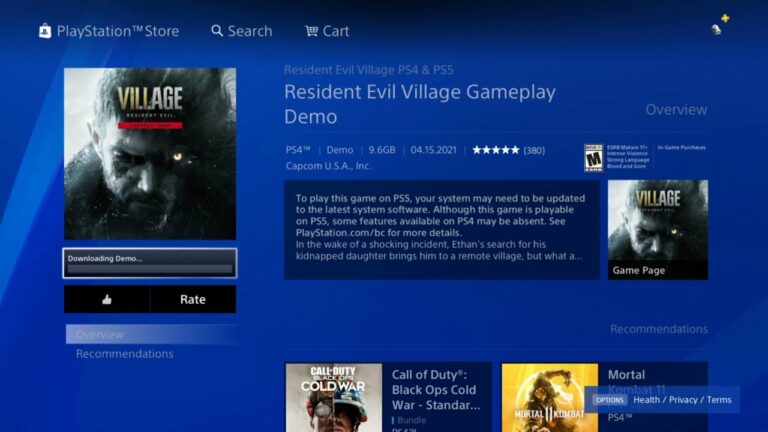Click the Search magnifying glass icon
Screen dimensions: 768x432
tap(216, 31)
